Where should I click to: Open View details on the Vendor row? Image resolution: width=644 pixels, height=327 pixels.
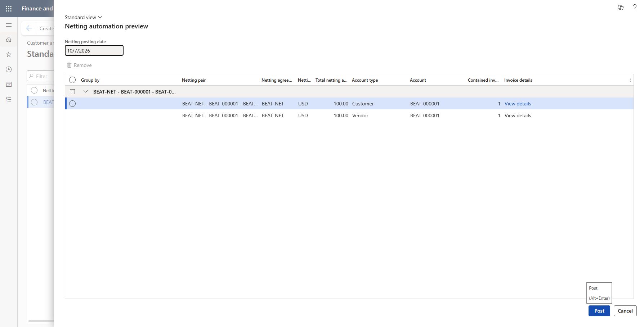point(518,115)
